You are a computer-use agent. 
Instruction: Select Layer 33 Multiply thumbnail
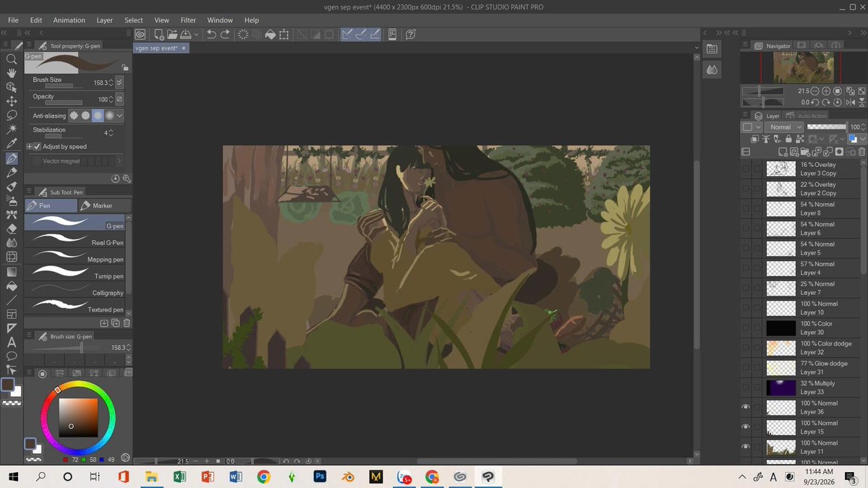click(780, 388)
